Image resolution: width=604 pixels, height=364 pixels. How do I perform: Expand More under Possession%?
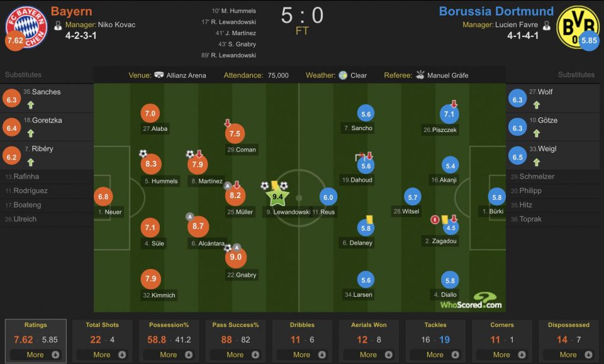click(168, 355)
